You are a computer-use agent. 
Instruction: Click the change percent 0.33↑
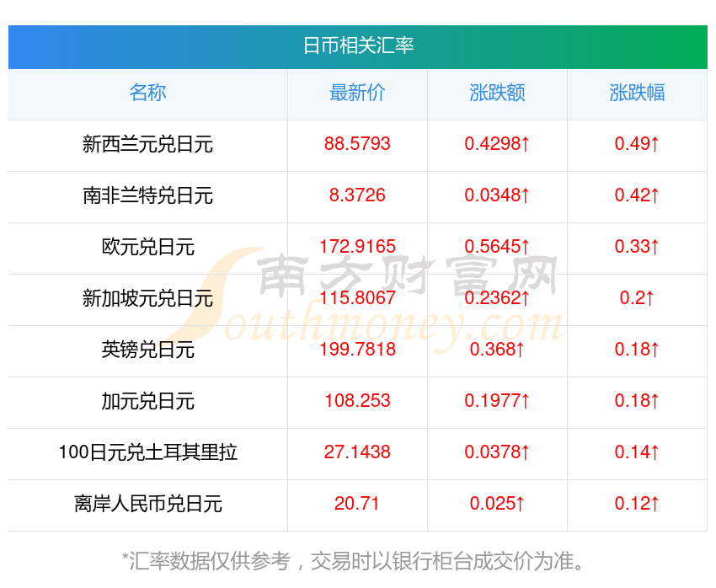point(637,247)
